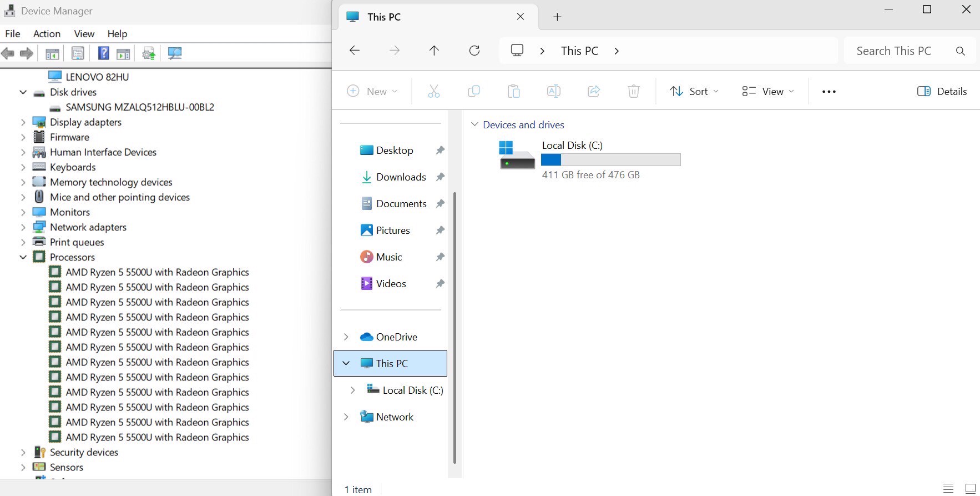Open the View dropdown in Explorer
The image size is (980, 496).
768,92
